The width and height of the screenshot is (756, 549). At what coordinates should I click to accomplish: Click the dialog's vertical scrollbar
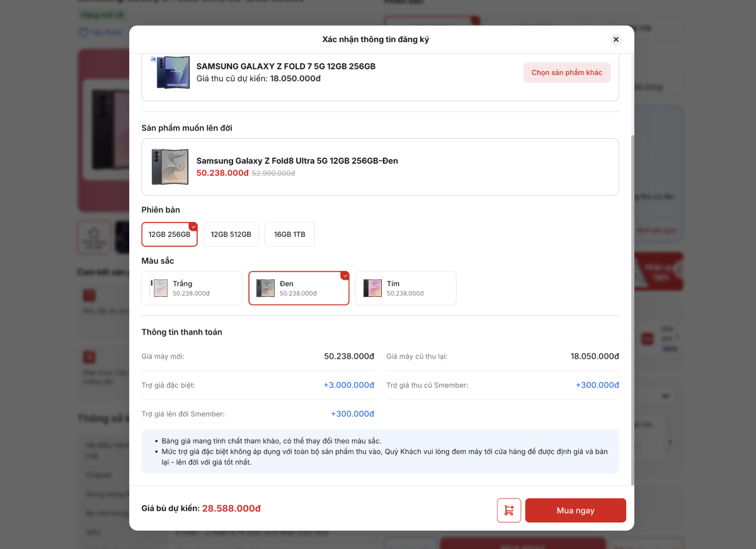coord(633,309)
